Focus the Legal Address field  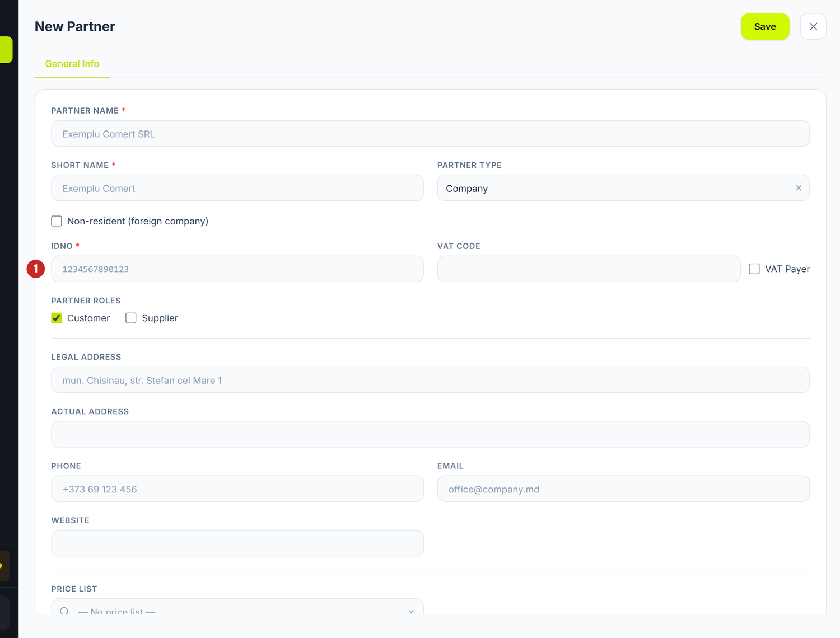tap(430, 380)
